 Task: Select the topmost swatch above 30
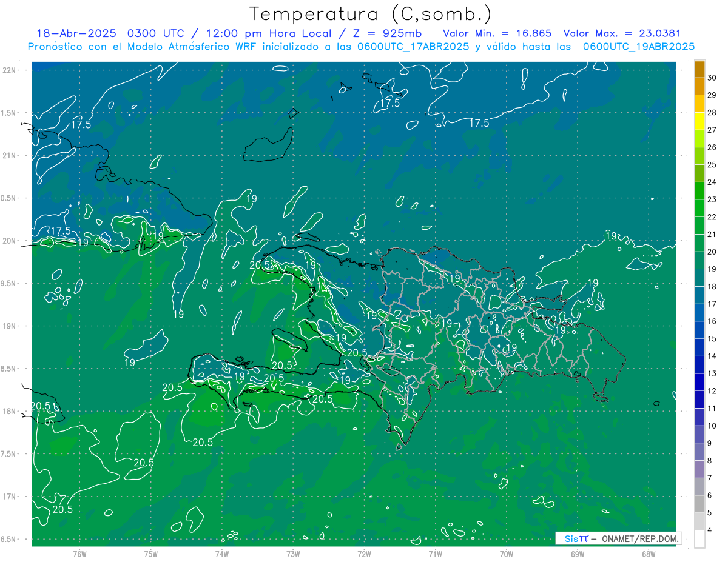coord(700,70)
